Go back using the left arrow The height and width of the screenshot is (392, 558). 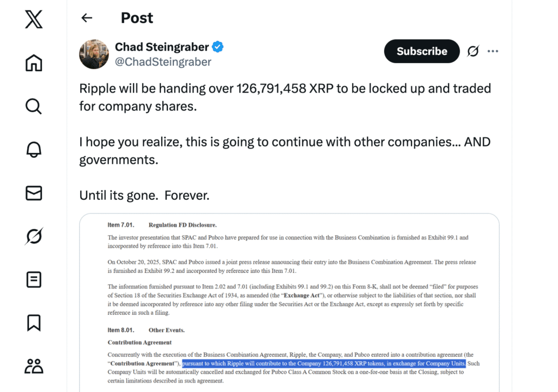[x=87, y=18]
